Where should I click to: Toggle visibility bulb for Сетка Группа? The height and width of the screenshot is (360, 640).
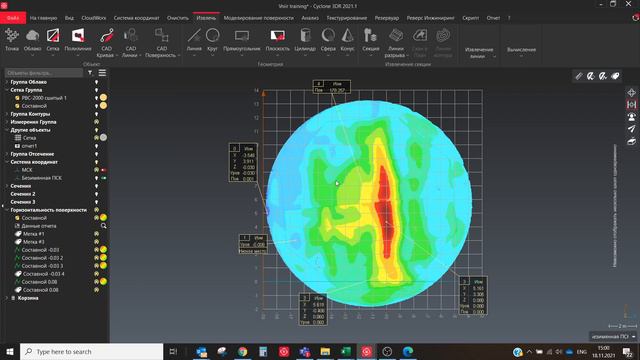(x=96, y=90)
